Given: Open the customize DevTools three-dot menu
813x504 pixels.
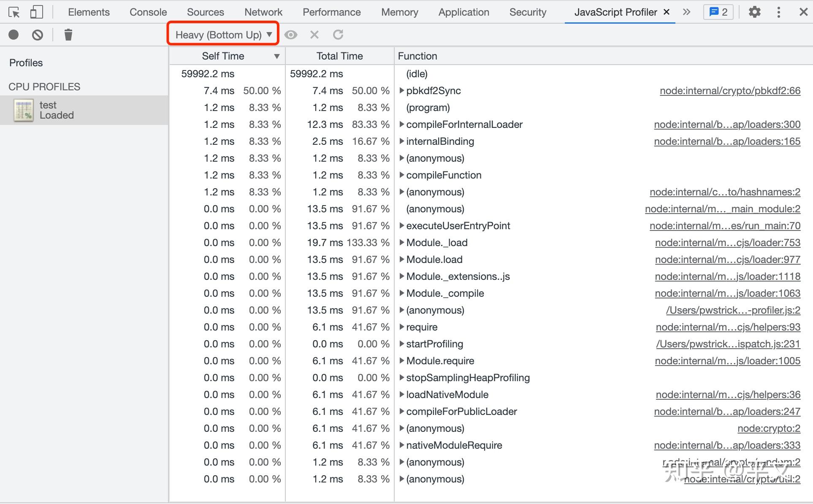Looking at the screenshot, I should pyautogui.click(x=778, y=12).
